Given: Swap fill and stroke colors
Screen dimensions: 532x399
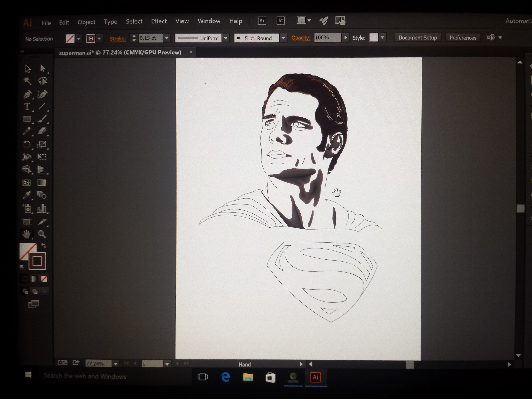Looking at the screenshot, I should pos(44,245).
